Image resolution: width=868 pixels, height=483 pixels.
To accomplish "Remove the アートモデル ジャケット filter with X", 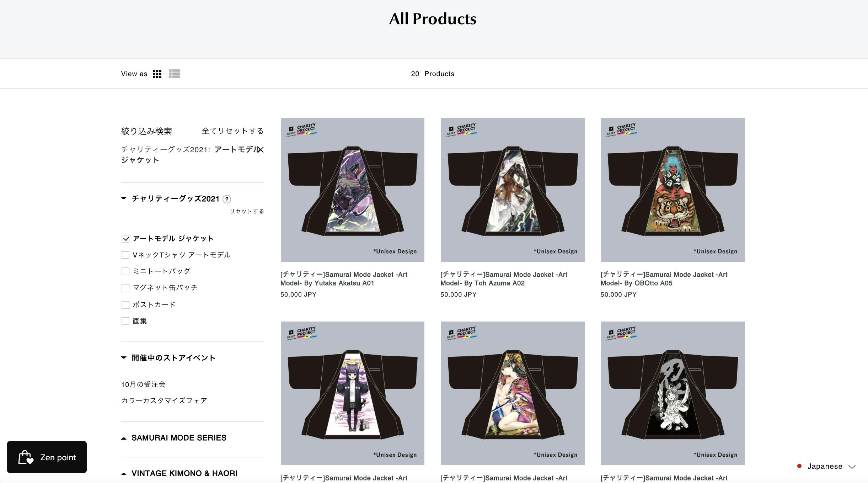I will click(x=261, y=150).
